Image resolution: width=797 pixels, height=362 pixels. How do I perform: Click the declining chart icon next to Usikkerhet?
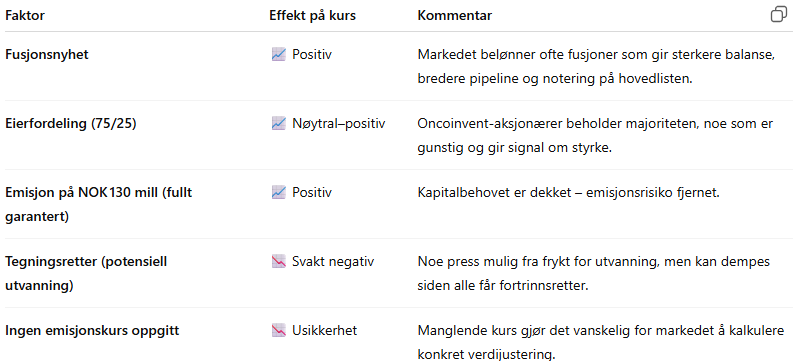point(279,330)
